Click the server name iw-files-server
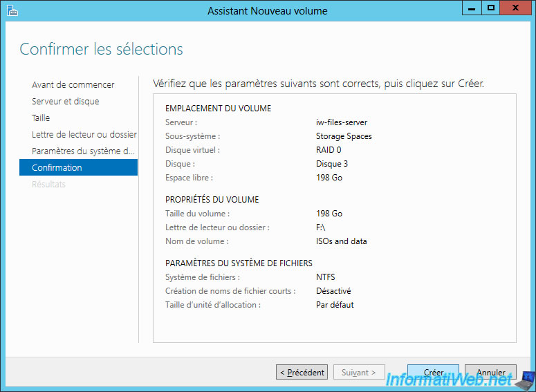Screen dimensions: 536x392 point(342,122)
